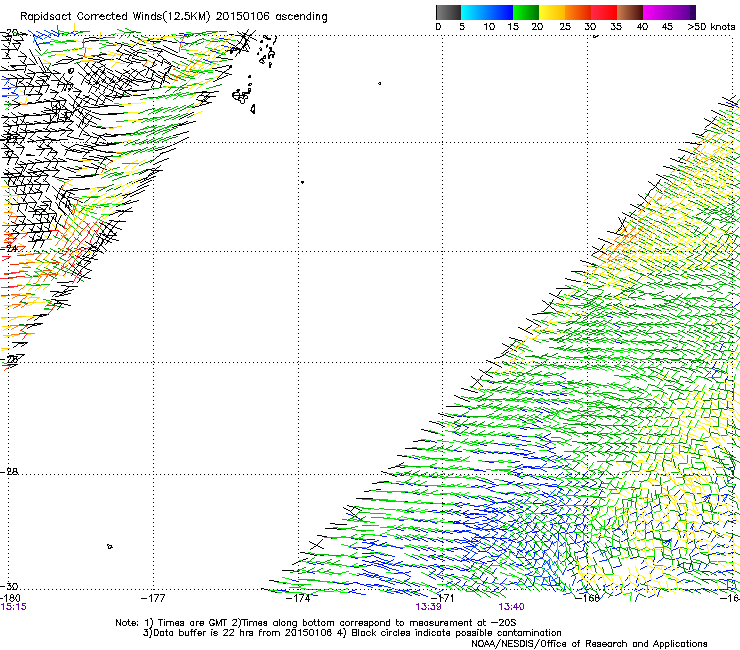740x650 pixels.
Task: Click the brown 35-40 knots legend segment
Action: 630,12
